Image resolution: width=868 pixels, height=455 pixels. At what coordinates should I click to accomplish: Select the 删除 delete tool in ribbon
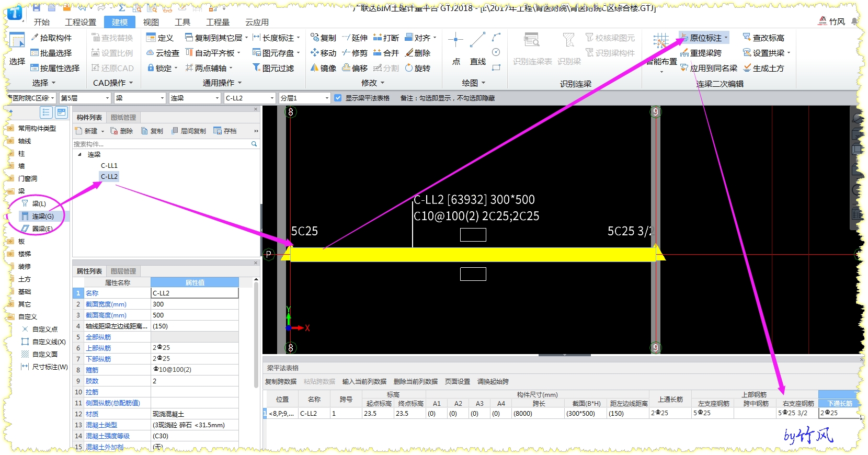pos(417,53)
